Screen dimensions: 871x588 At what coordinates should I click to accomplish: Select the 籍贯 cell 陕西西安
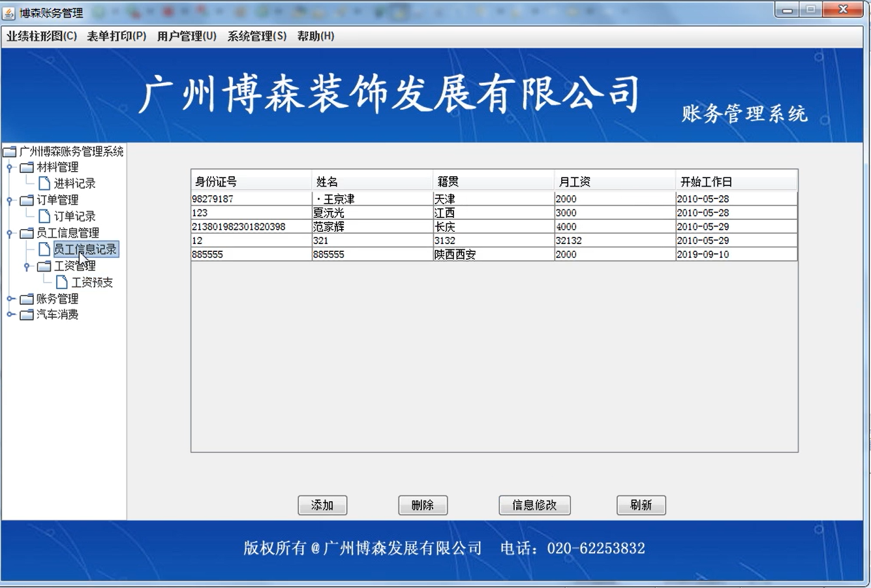(x=493, y=255)
